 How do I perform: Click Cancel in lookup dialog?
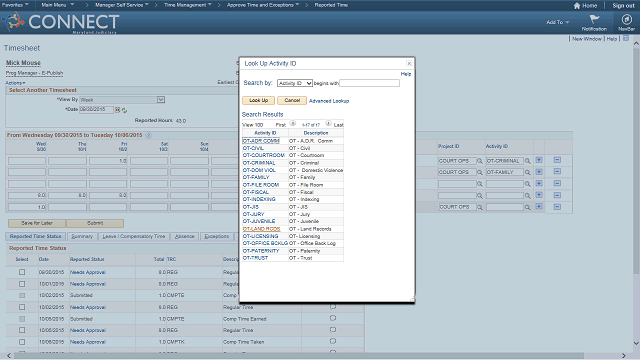pos(292,100)
